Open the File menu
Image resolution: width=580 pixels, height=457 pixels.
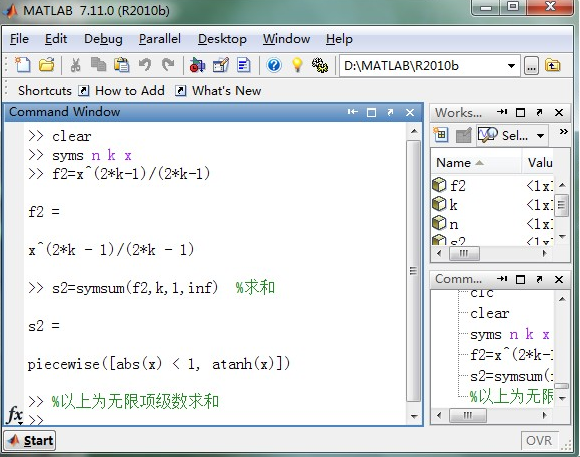pyautogui.click(x=19, y=39)
